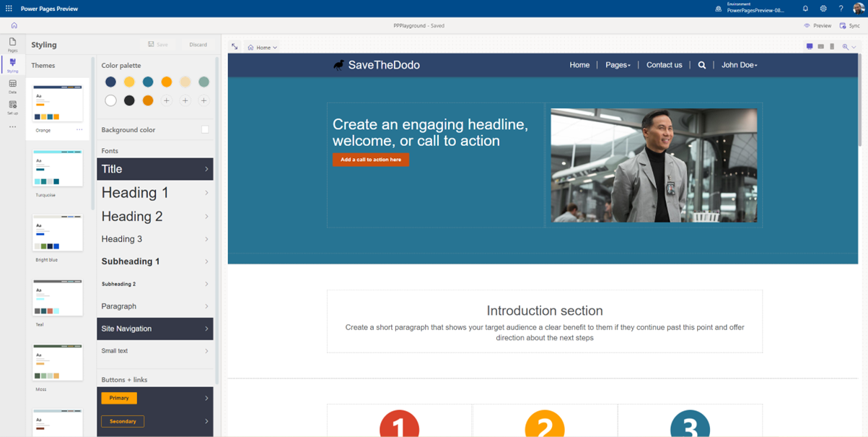Click the Introduction section heading
Screen dimensions: 868x437
coord(545,311)
